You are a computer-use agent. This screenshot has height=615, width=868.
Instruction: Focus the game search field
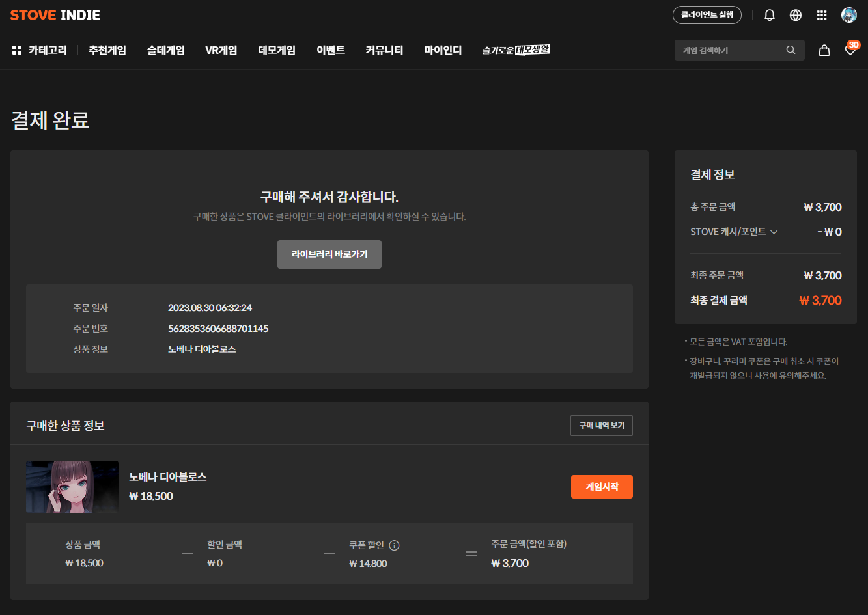tap(729, 50)
